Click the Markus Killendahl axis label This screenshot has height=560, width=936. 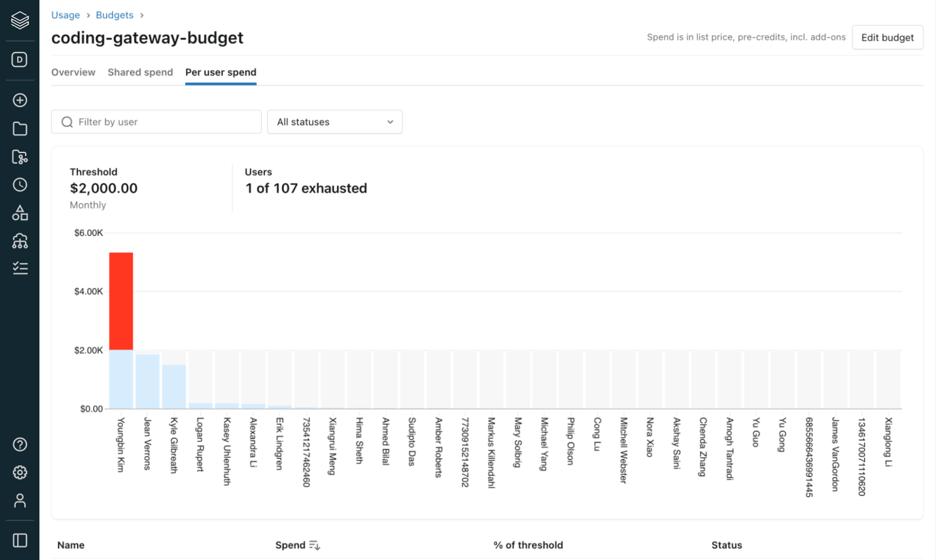[x=491, y=453]
